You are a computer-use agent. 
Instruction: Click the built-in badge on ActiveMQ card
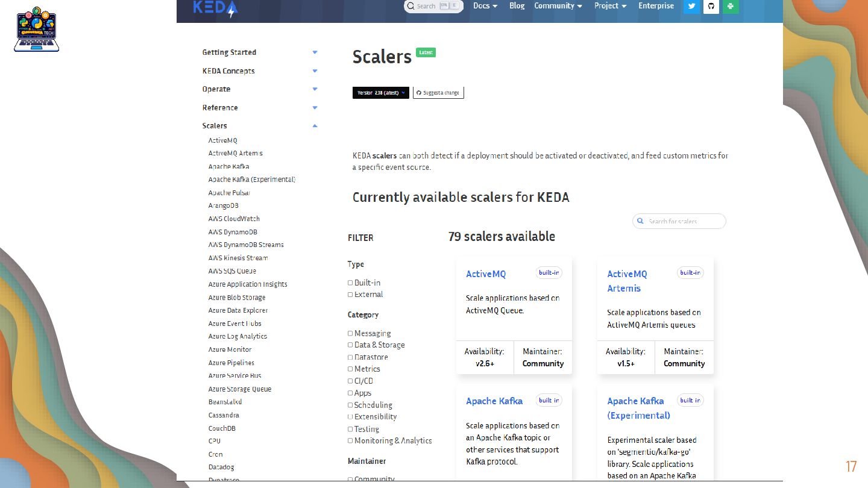tap(549, 273)
